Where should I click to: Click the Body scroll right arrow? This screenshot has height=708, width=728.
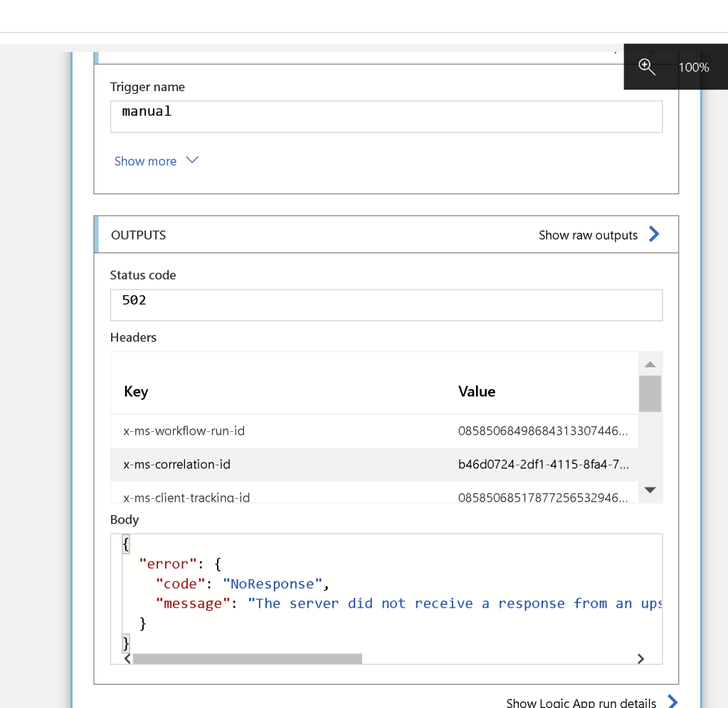point(640,659)
